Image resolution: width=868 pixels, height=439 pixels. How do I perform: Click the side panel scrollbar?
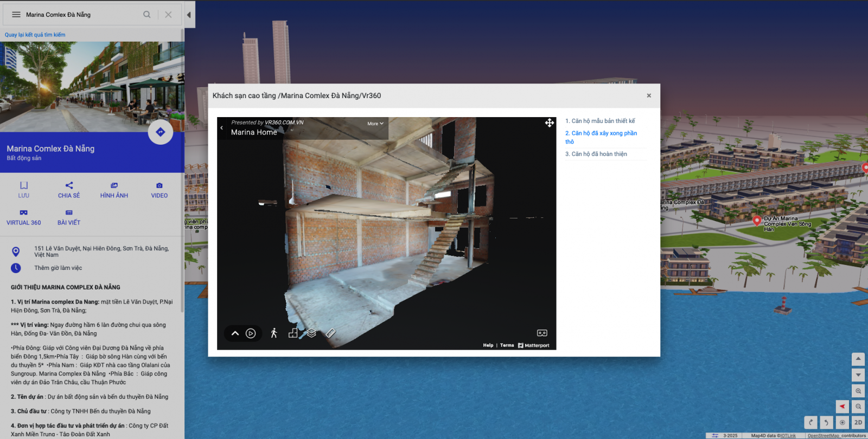tap(182, 171)
